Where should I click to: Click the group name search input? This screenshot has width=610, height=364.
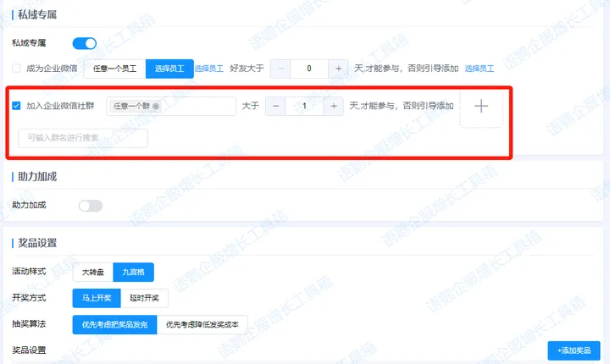pyautogui.click(x=83, y=138)
